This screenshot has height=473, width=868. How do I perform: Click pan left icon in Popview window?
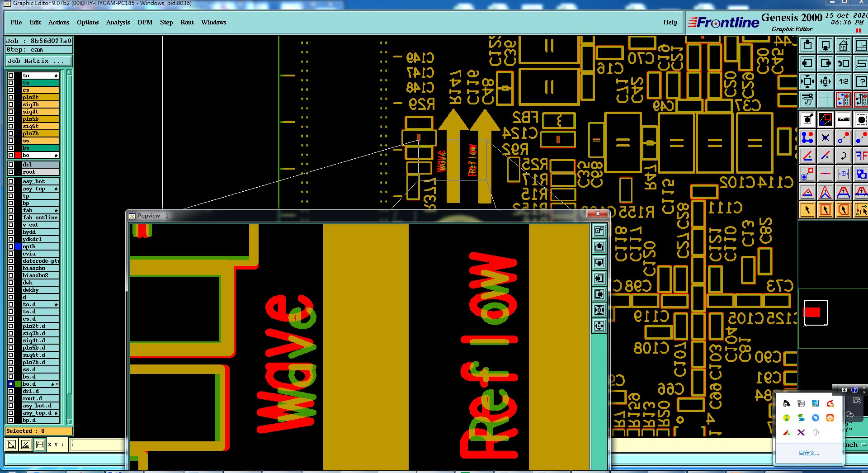click(599, 278)
